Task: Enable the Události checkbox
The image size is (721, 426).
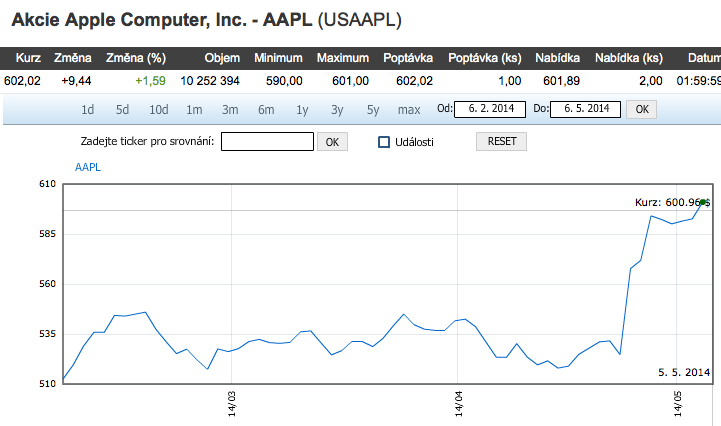Action: click(384, 142)
